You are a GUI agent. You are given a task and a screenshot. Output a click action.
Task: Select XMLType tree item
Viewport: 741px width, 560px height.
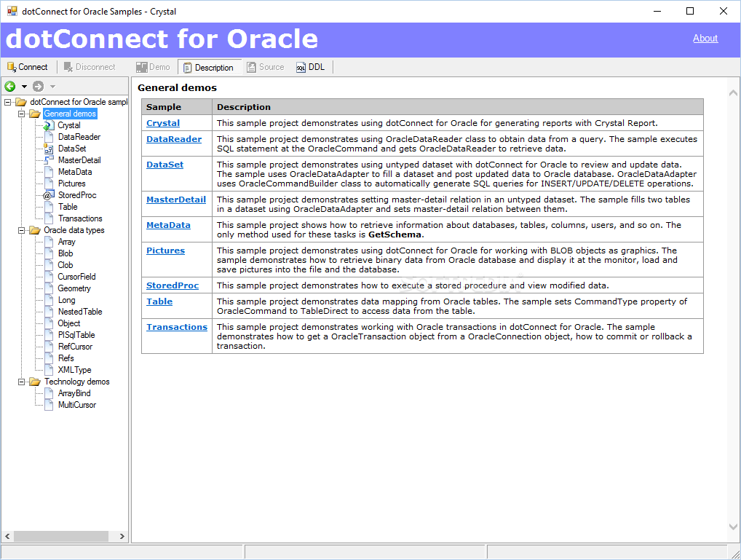pyautogui.click(x=74, y=370)
